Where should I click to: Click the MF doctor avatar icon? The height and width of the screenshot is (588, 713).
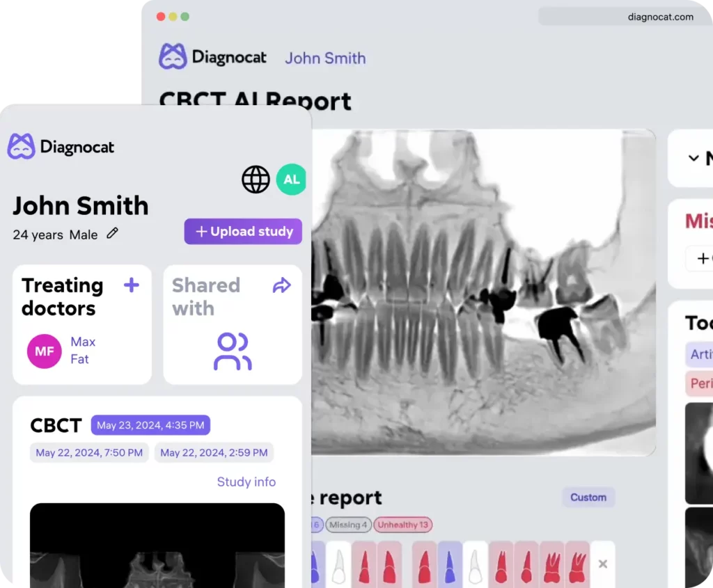[x=44, y=351]
